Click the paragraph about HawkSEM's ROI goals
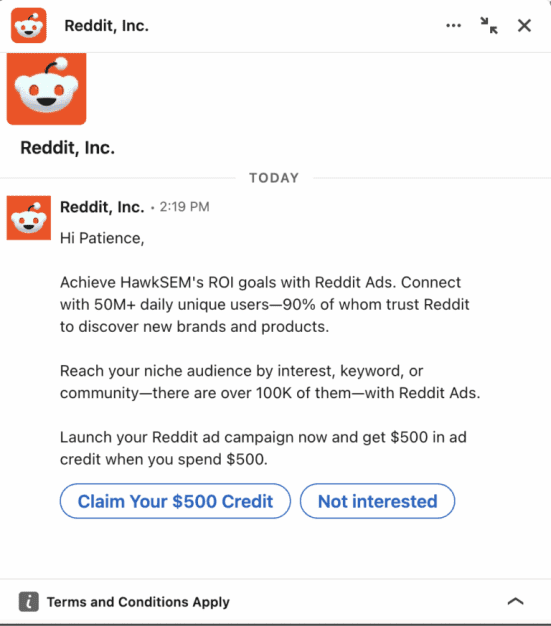Viewport: 551px width, 626px height. (x=265, y=304)
